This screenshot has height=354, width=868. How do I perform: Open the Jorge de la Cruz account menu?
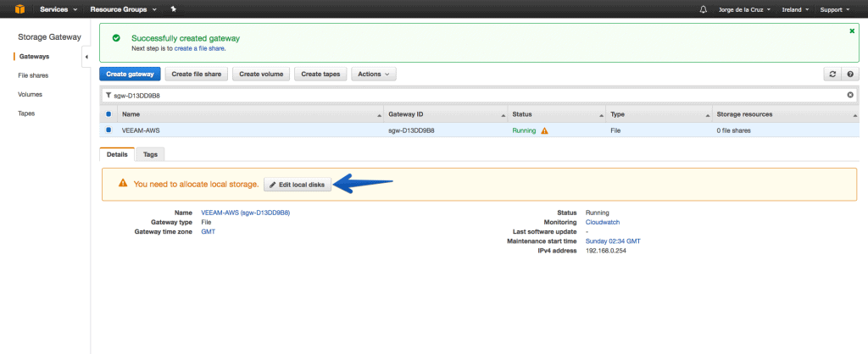click(743, 9)
